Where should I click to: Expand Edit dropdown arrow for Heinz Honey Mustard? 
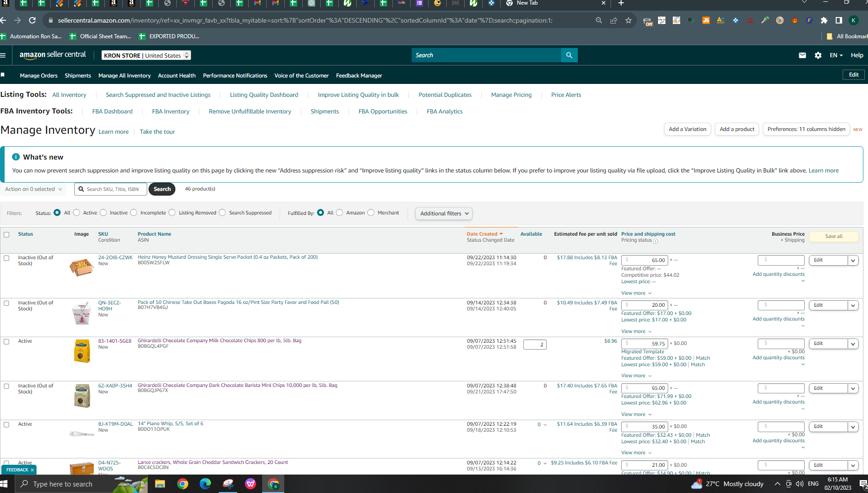pos(853,261)
